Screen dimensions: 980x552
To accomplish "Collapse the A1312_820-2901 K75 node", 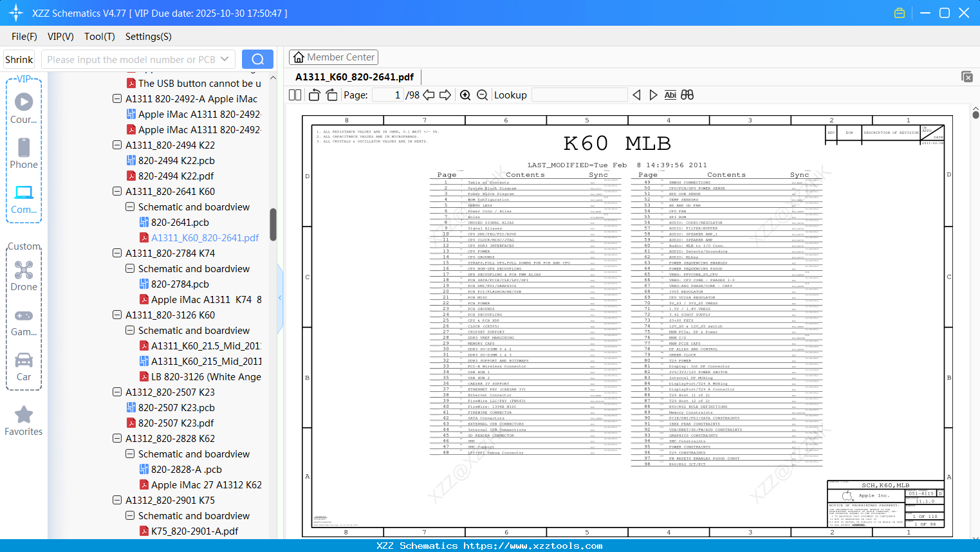I will pyautogui.click(x=117, y=501).
